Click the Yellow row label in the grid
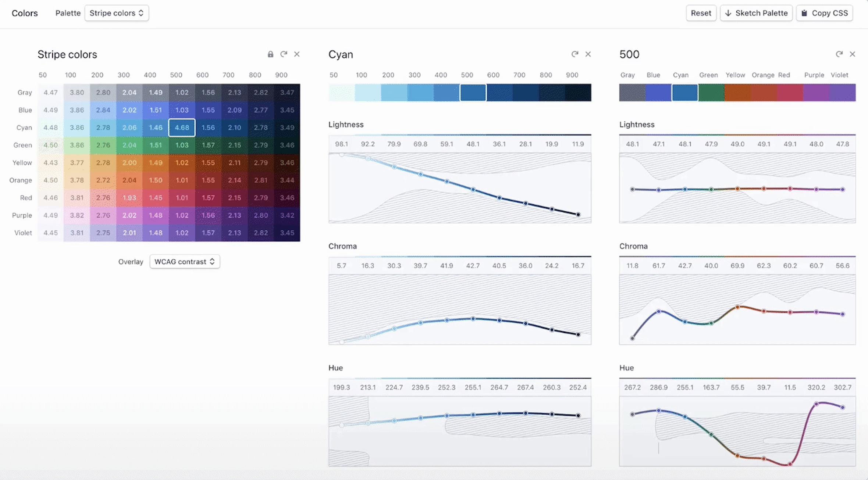This screenshot has width=868, height=480. pos(22,162)
